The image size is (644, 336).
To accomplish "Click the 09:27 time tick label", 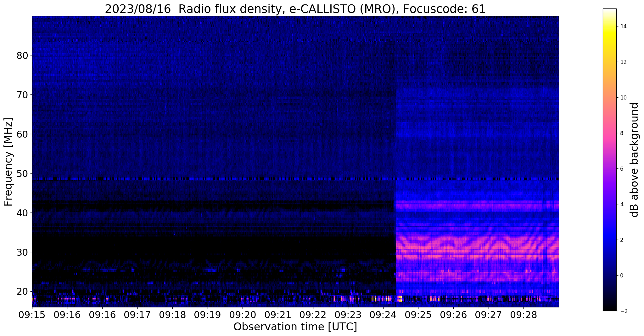I will point(488,315).
